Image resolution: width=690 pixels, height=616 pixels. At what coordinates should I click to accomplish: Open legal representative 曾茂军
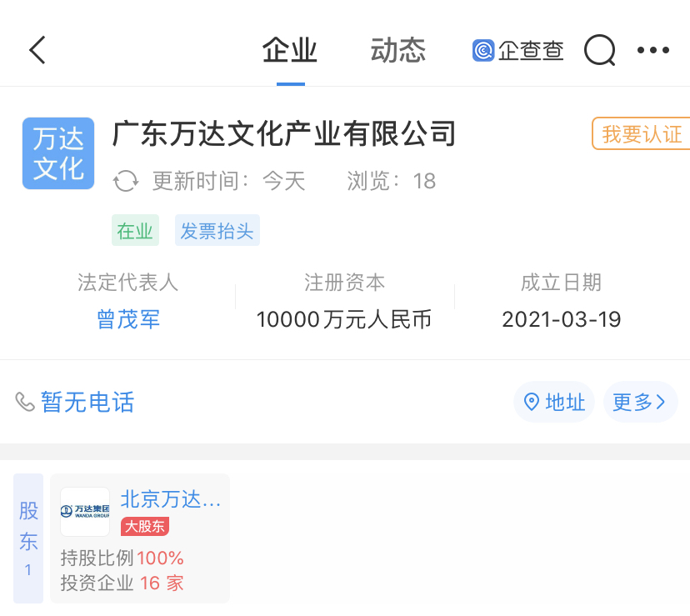click(x=128, y=319)
